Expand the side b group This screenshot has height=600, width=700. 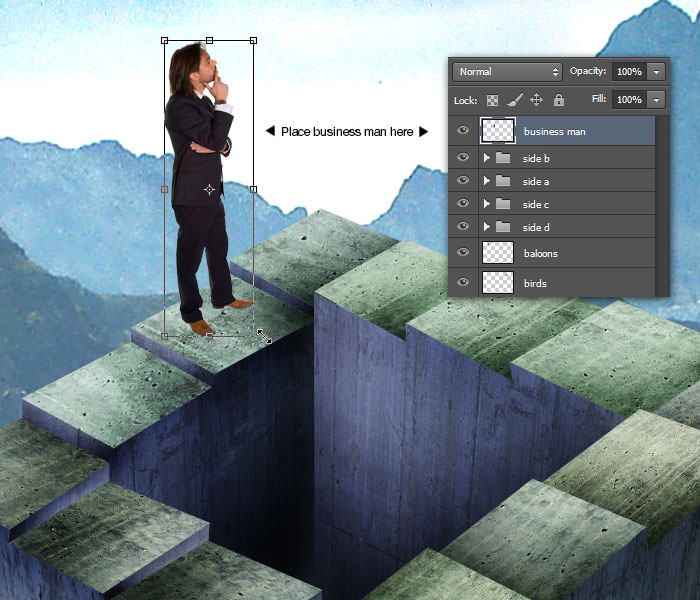pos(487,158)
